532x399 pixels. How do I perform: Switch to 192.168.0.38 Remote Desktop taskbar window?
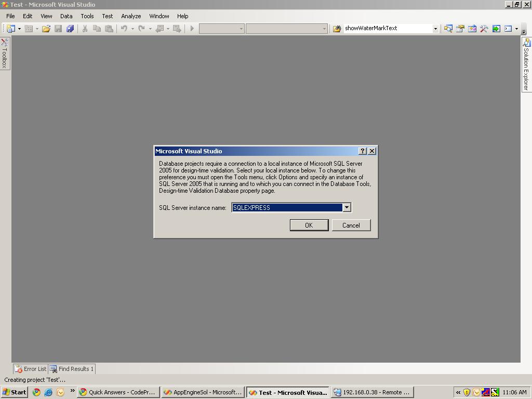point(373,392)
